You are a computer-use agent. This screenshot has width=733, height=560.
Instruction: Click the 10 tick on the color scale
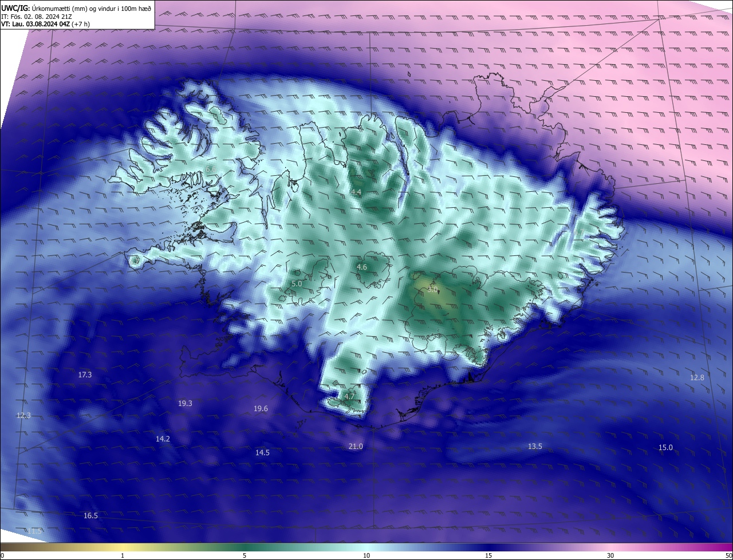tap(366, 555)
